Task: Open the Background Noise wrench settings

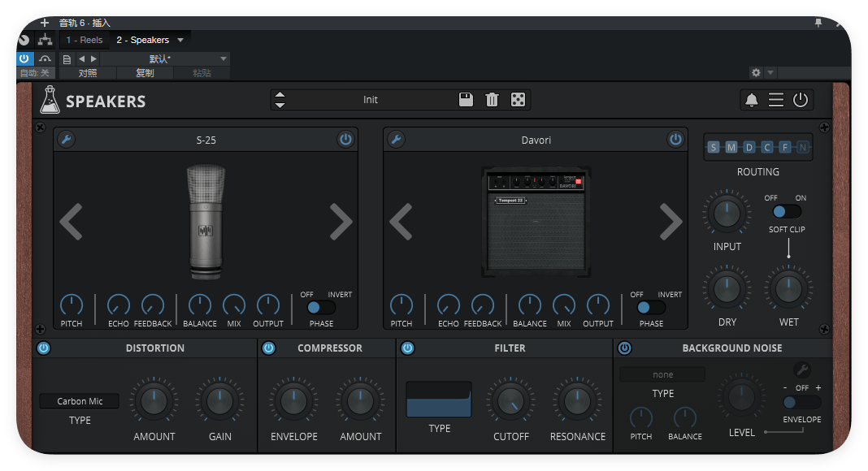Action: coord(801,369)
